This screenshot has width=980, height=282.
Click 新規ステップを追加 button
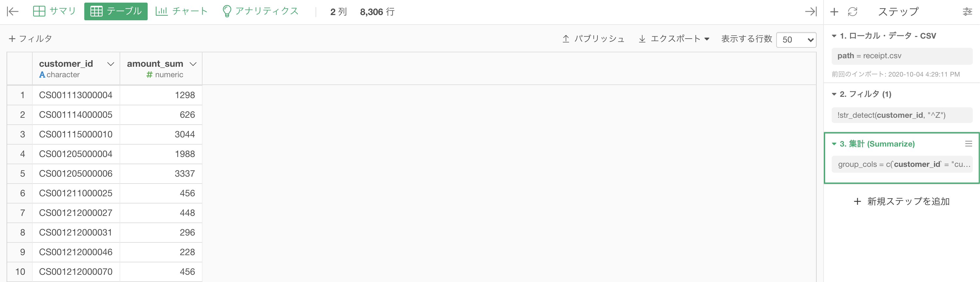[x=902, y=202]
